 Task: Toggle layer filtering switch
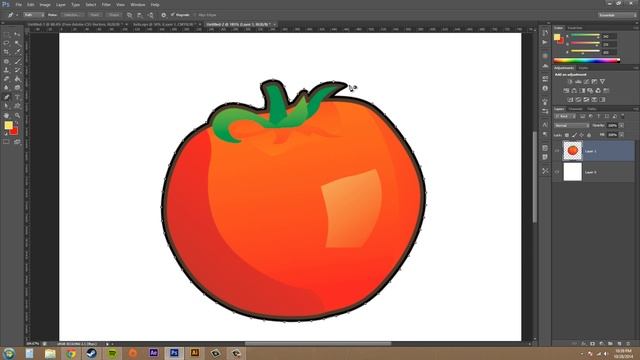coord(622,116)
